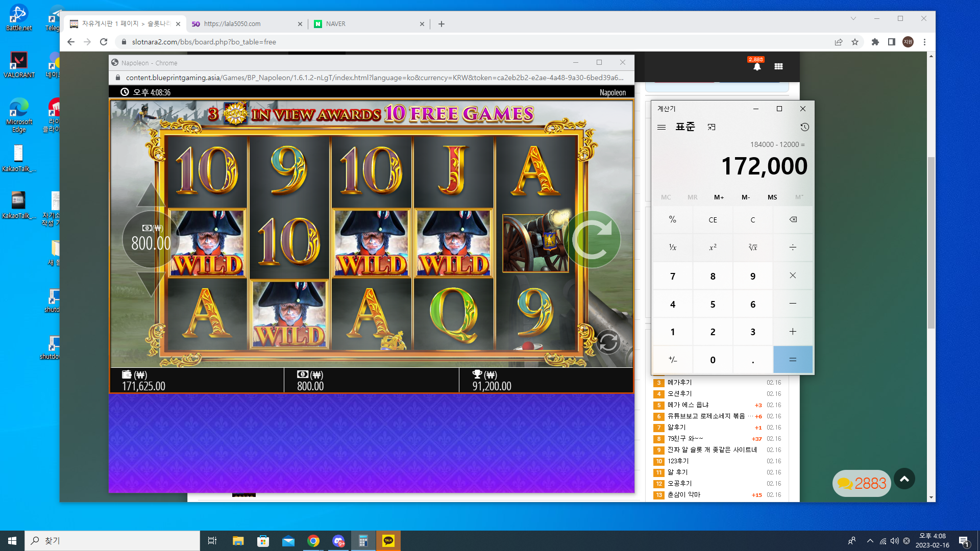Image resolution: width=980 pixels, height=551 pixels.
Task: Expand the Chrome tab search dropdown
Action: [x=853, y=18]
